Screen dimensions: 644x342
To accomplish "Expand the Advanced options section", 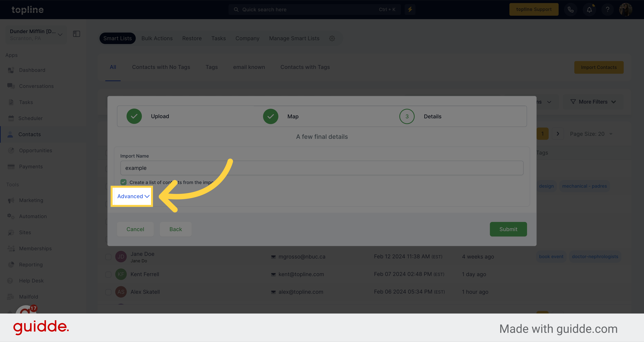I will click(133, 196).
